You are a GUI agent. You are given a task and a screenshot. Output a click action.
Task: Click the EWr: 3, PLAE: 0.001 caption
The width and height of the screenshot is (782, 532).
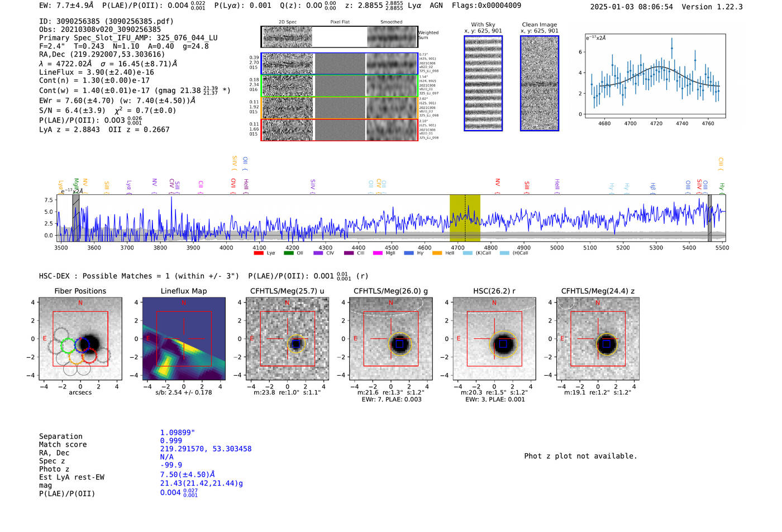[x=495, y=400]
